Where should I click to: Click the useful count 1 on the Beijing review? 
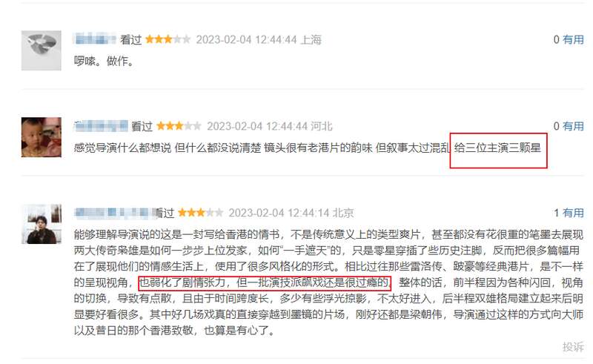coord(557,213)
